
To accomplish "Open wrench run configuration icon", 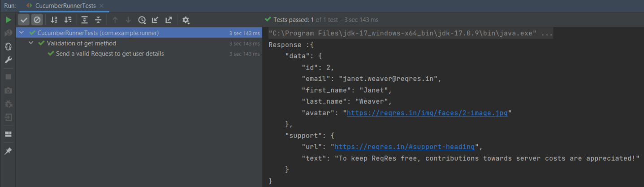I will (x=8, y=60).
